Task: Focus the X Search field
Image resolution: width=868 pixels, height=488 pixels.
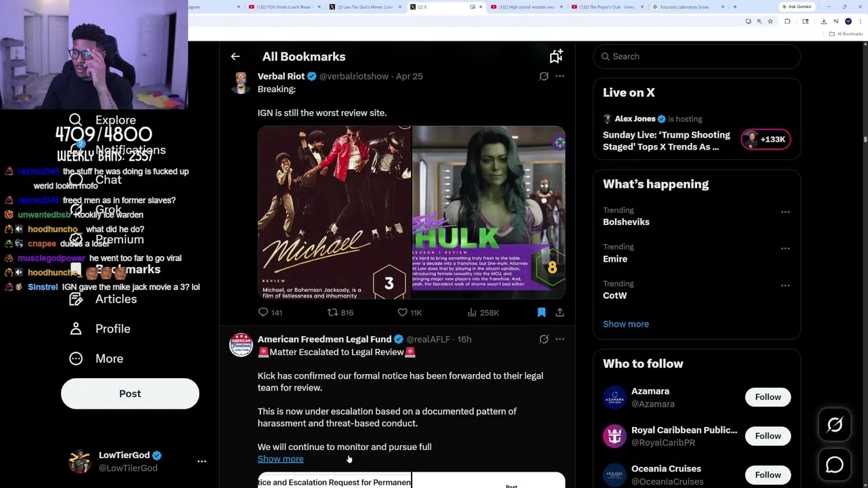Action: [697, 57]
